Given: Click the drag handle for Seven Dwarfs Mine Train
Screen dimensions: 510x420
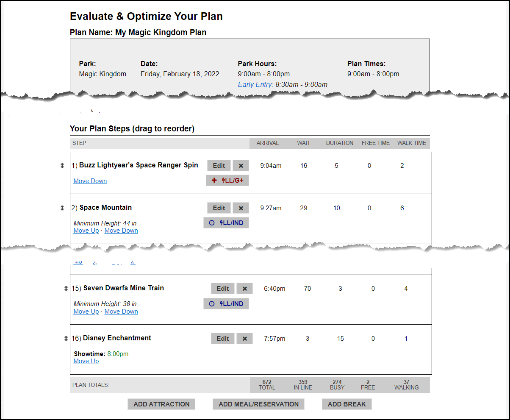Looking at the screenshot, I should tap(66, 288).
